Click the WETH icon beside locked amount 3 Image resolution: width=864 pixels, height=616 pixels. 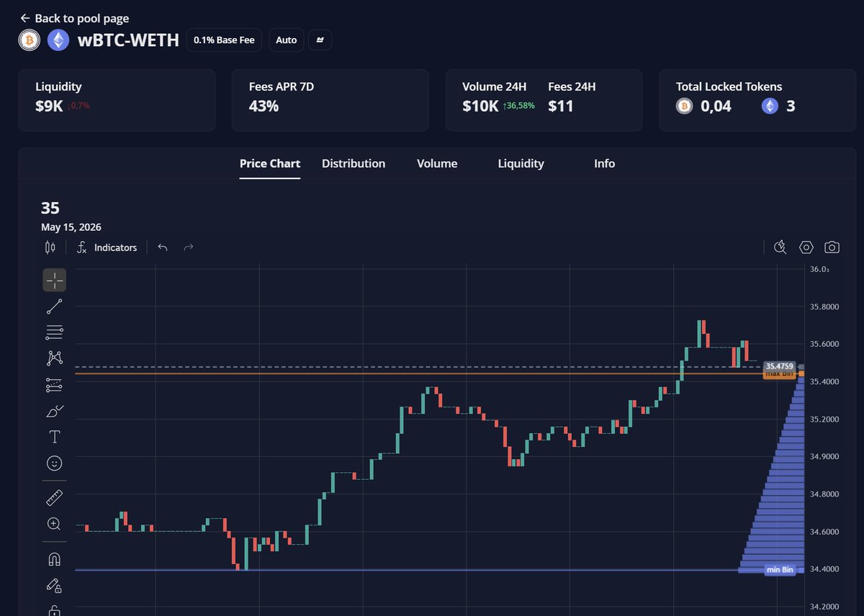click(770, 107)
